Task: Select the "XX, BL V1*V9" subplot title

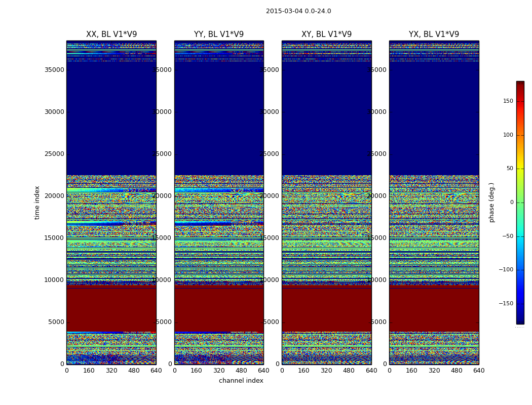Action: pos(111,34)
